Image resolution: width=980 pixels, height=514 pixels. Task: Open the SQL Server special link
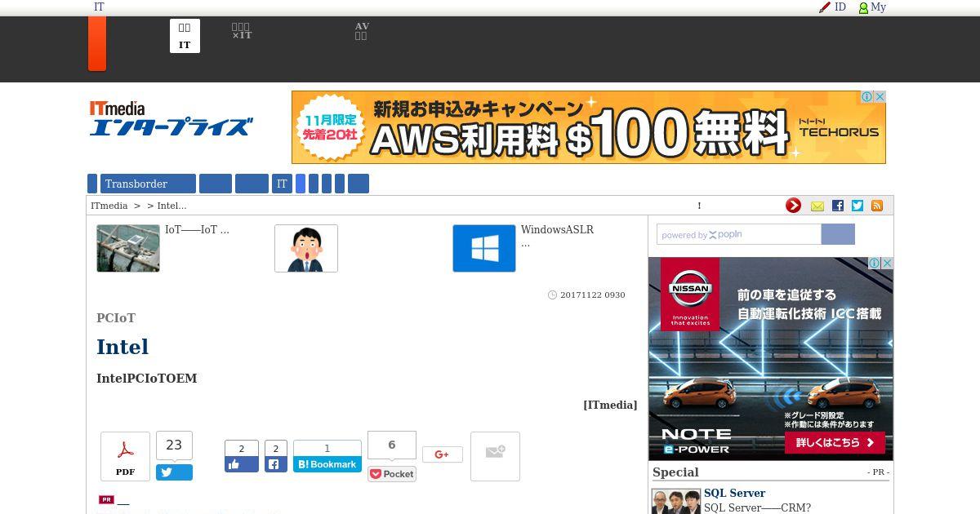click(734, 493)
